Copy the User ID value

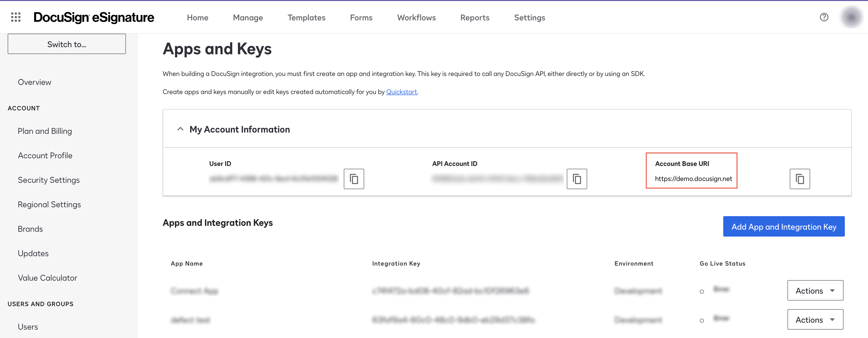pyautogui.click(x=354, y=179)
